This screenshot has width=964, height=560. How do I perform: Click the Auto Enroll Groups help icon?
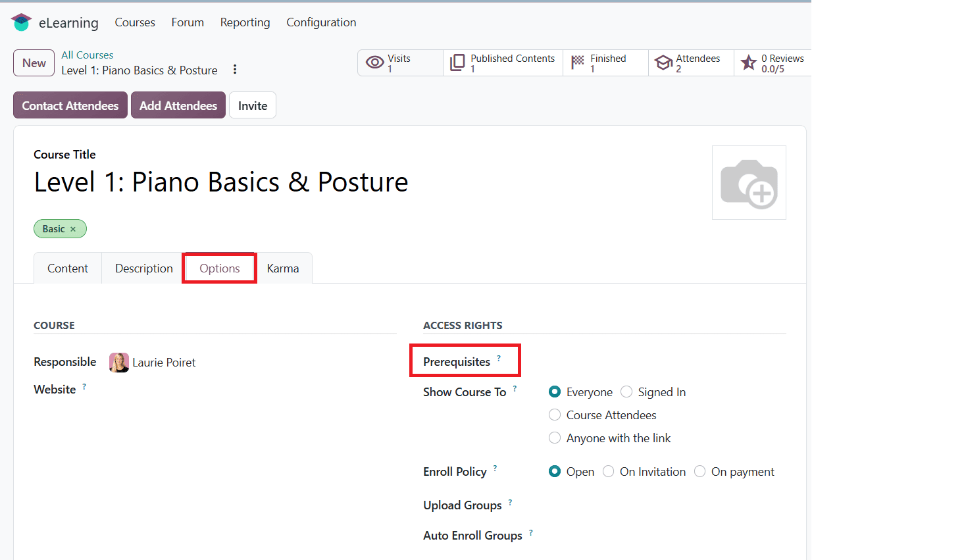pyautogui.click(x=530, y=532)
